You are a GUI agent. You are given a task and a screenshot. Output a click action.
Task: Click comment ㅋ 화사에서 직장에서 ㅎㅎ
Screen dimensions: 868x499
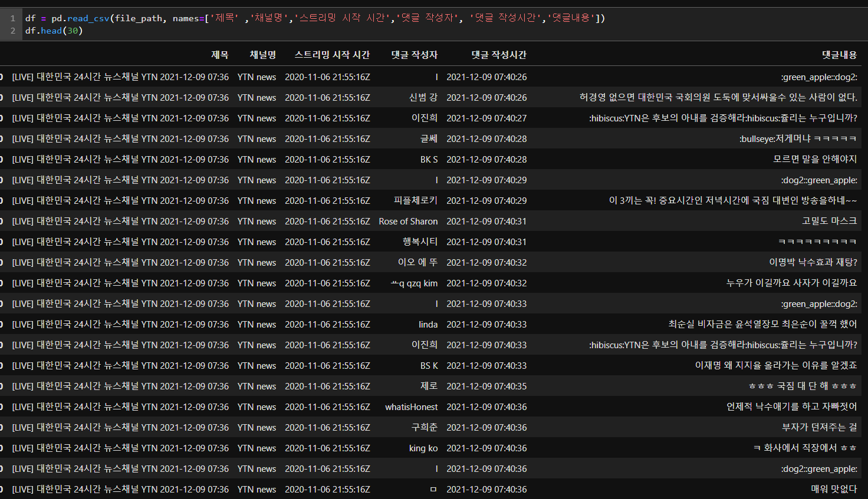tap(805, 448)
